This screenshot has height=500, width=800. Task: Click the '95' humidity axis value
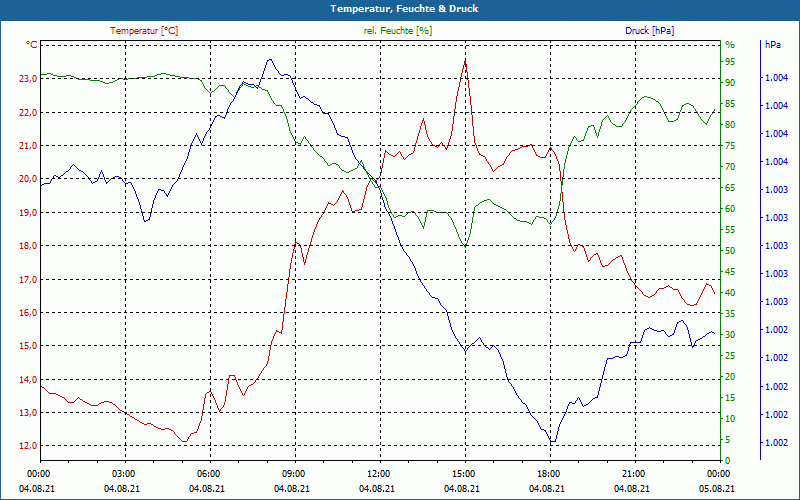(730, 62)
